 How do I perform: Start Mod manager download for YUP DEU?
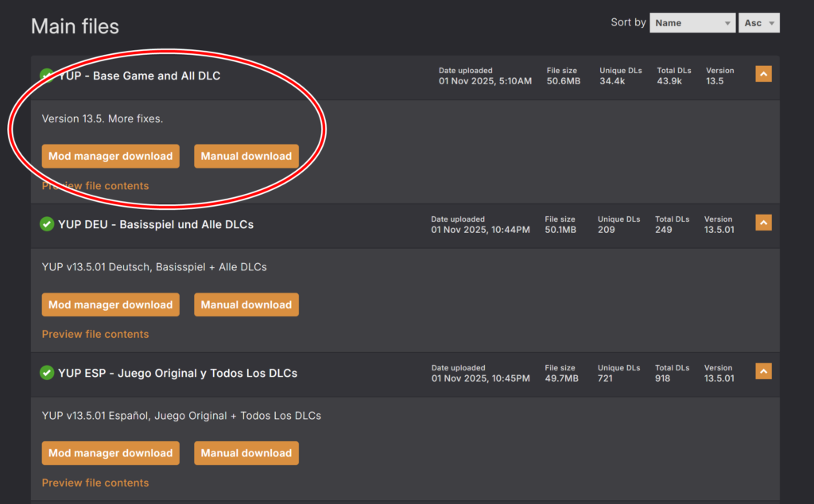(x=110, y=304)
